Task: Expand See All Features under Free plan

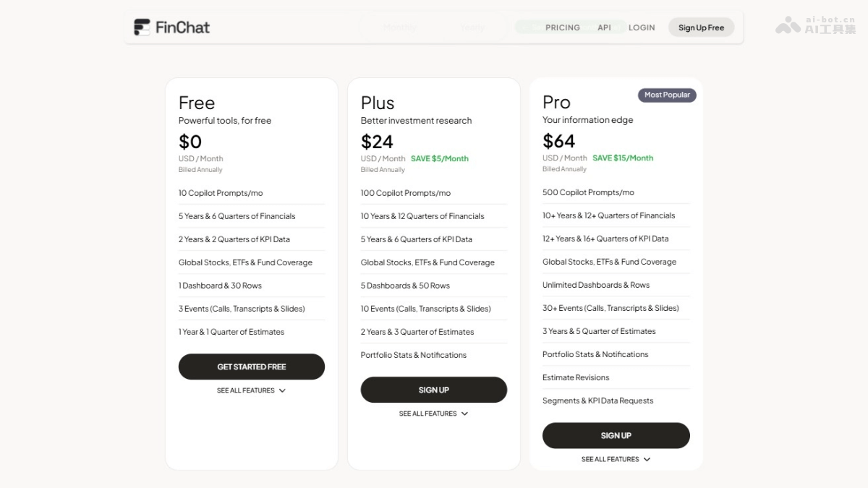Action: tap(251, 390)
